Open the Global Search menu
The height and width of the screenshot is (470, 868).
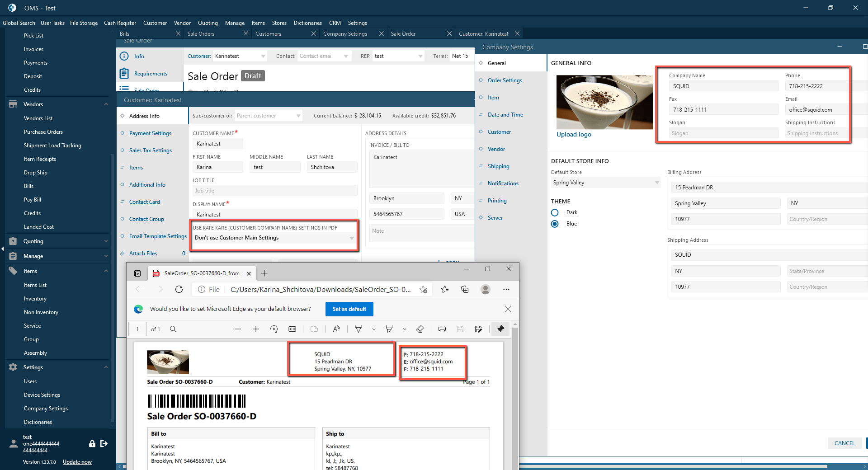[x=19, y=23]
